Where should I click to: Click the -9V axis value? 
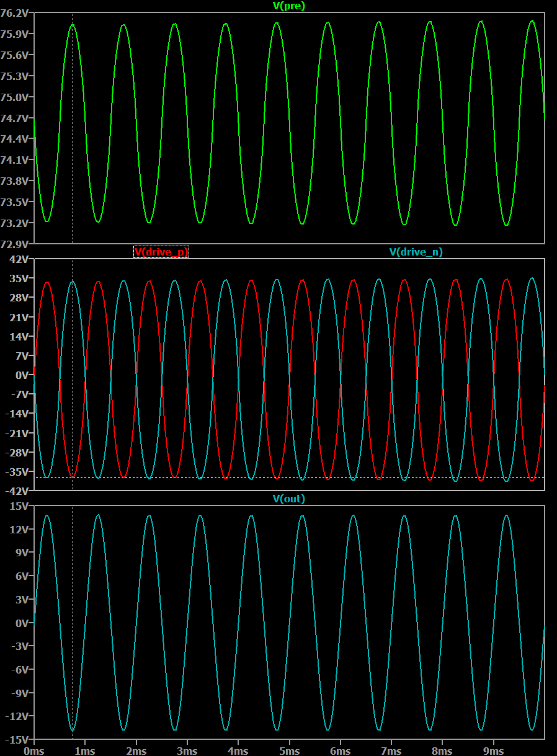20,693
